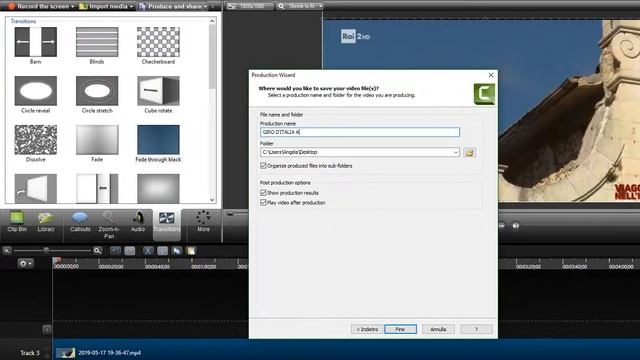Expand the Import media dropdown arrow
Screen dimensions: 640x360
[131, 7]
